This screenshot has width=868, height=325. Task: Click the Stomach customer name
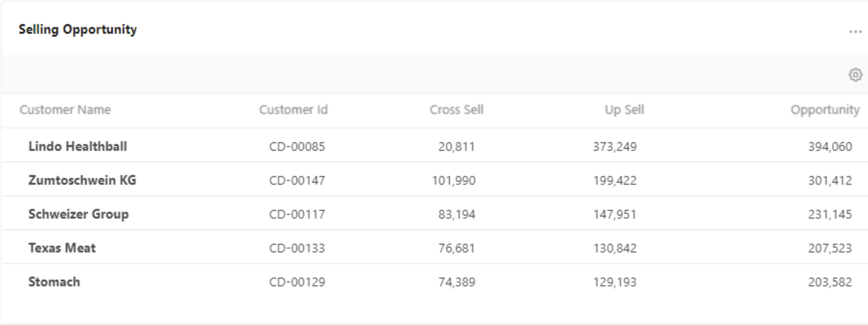(54, 282)
